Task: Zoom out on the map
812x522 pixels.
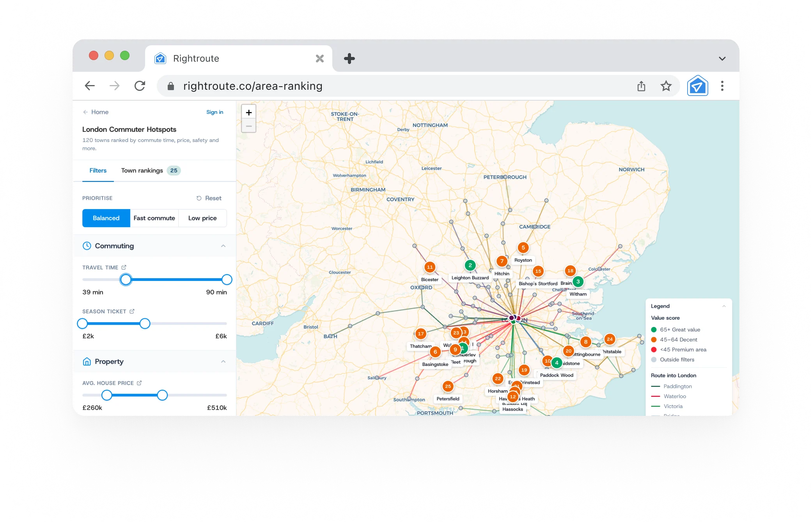Action: click(249, 126)
